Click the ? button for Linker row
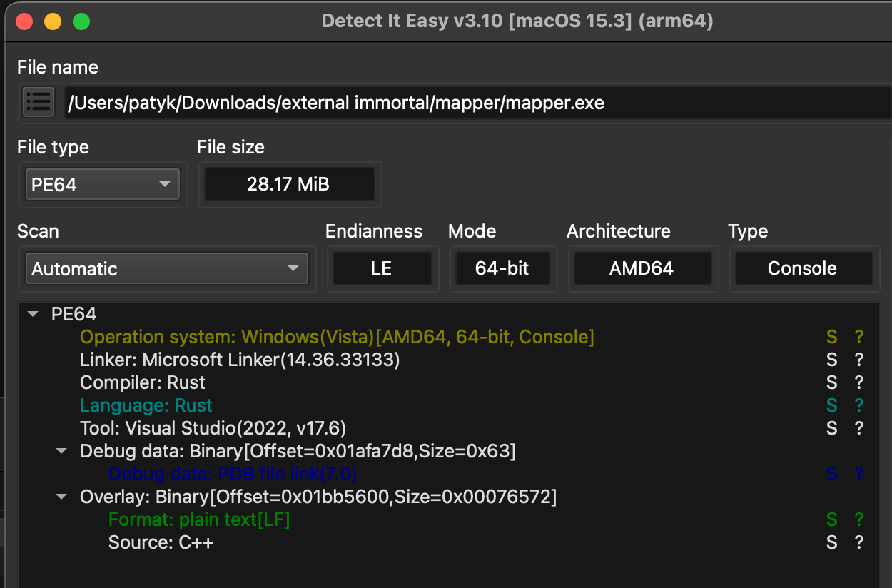Viewport: 892px width, 588px height. [859, 360]
